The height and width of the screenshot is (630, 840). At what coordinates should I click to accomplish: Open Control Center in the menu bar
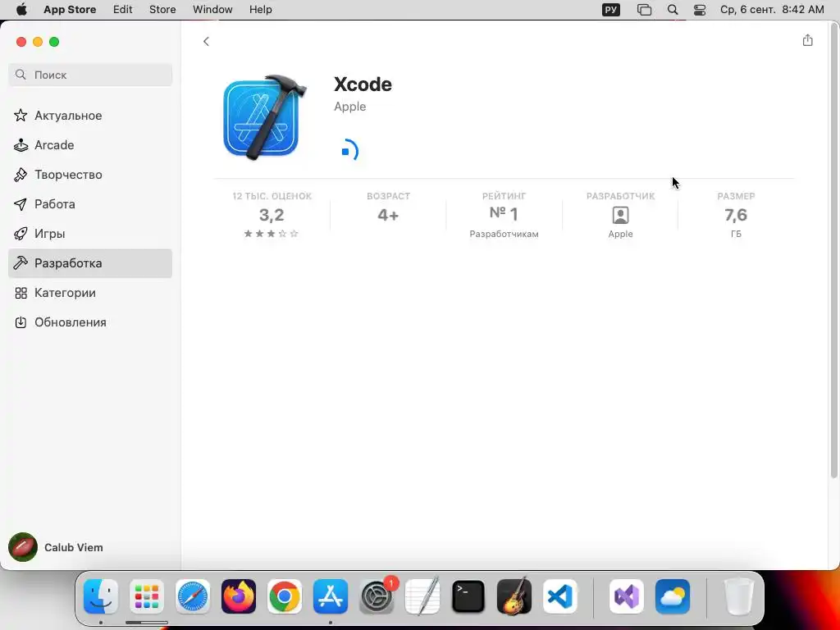coord(700,10)
